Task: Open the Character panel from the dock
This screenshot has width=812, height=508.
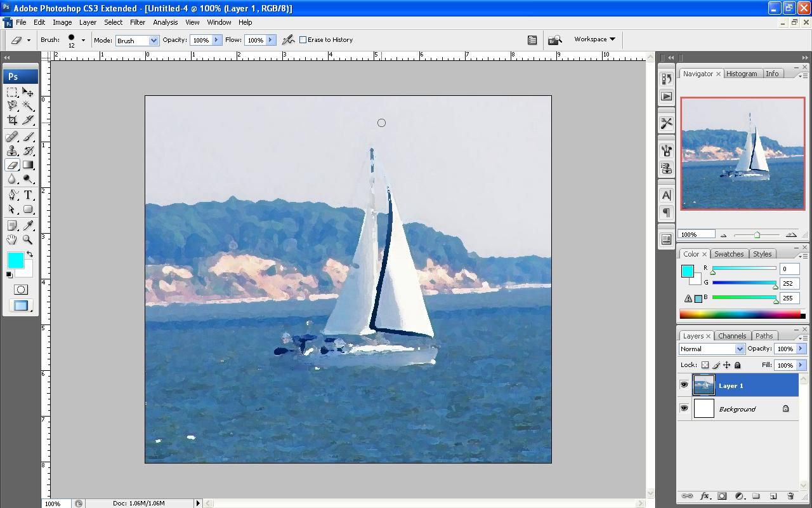Action: [666, 195]
